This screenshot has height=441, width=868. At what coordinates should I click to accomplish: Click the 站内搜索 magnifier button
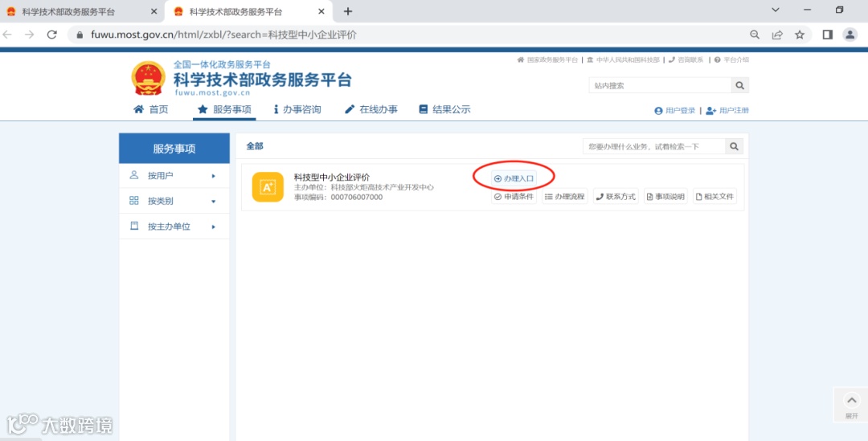coord(740,85)
